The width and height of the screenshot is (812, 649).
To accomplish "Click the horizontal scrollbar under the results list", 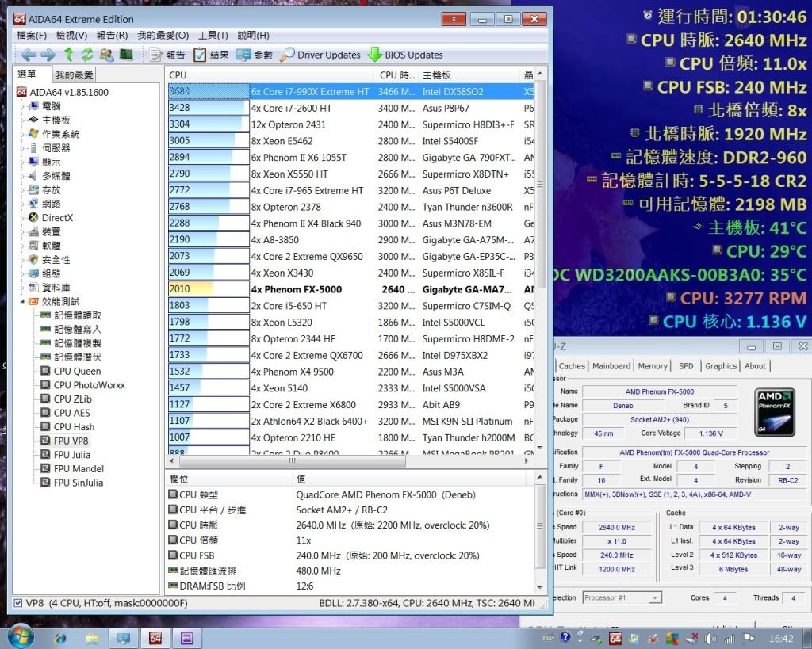I will click(293, 460).
